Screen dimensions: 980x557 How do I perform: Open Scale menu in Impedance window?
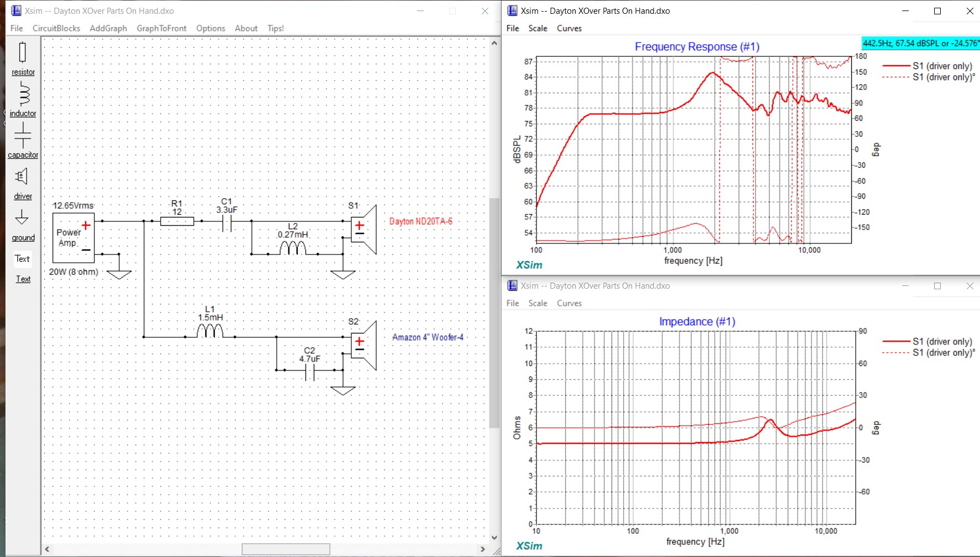point(538,303)
